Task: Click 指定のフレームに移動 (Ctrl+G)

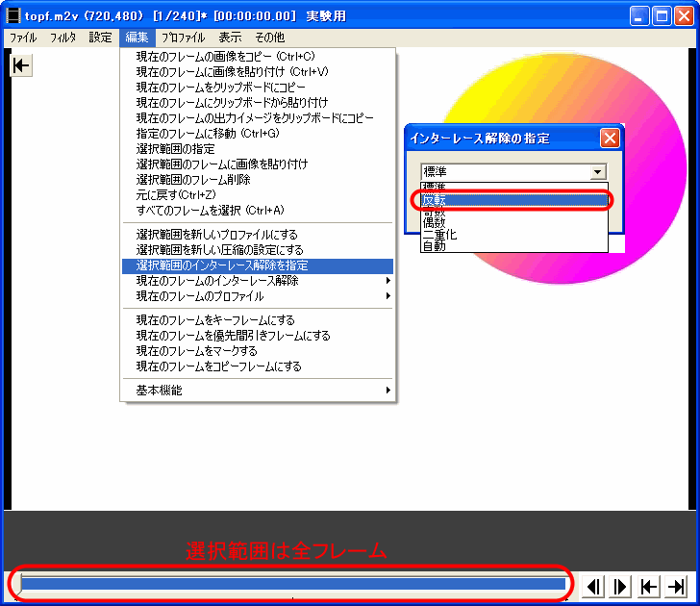Action: tap(207, 133)
